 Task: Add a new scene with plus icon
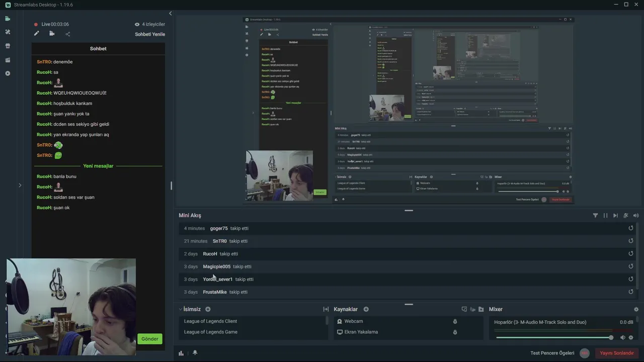click(208, 309)
